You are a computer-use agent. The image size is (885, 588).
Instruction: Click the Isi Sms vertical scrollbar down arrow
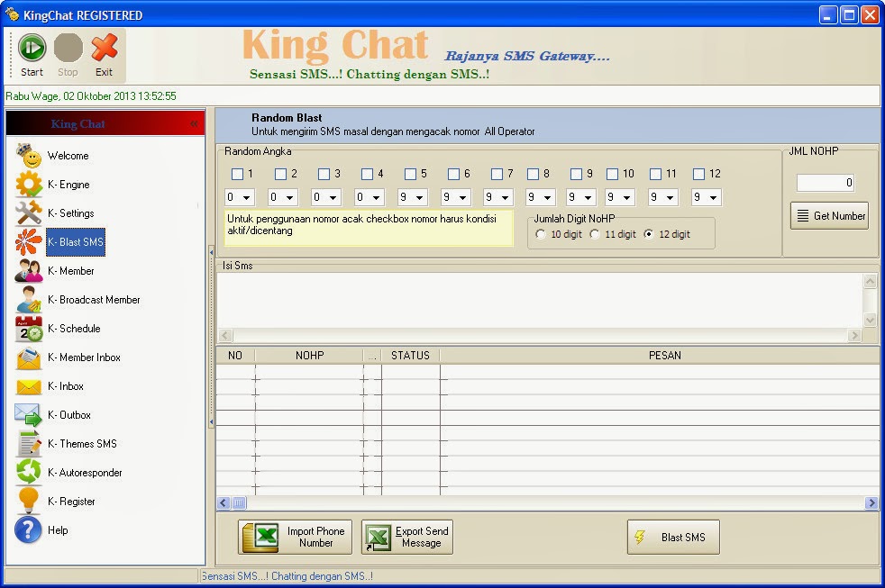(x=870, y=320)
